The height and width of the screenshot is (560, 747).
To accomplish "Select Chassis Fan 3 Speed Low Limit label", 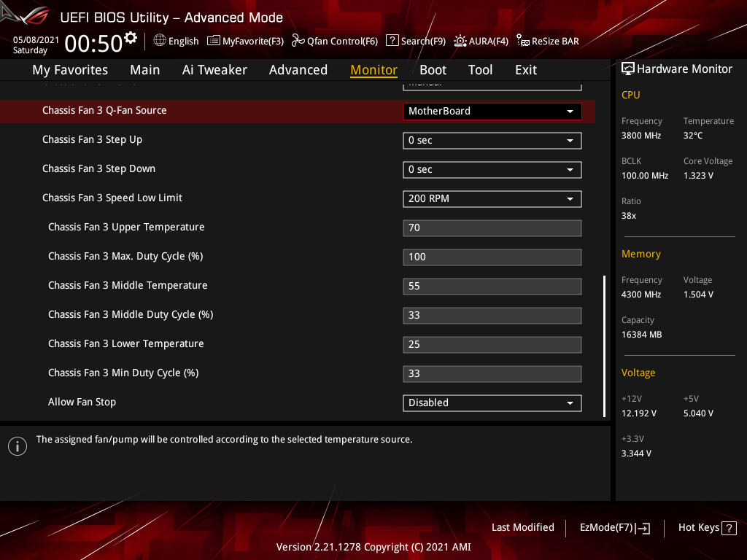I will click(112, 198).
